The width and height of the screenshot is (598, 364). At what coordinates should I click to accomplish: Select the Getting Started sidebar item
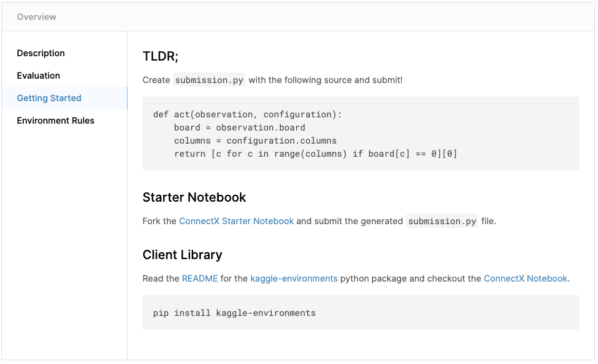(x=49, y=98)
